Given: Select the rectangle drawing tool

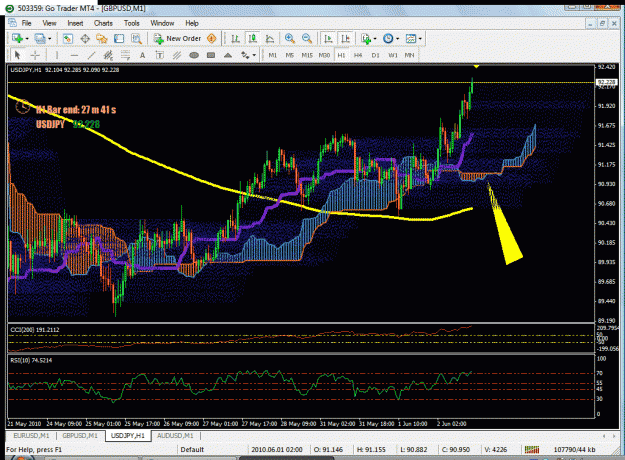Looking at the screenshot, I should (x=211, y=55).
